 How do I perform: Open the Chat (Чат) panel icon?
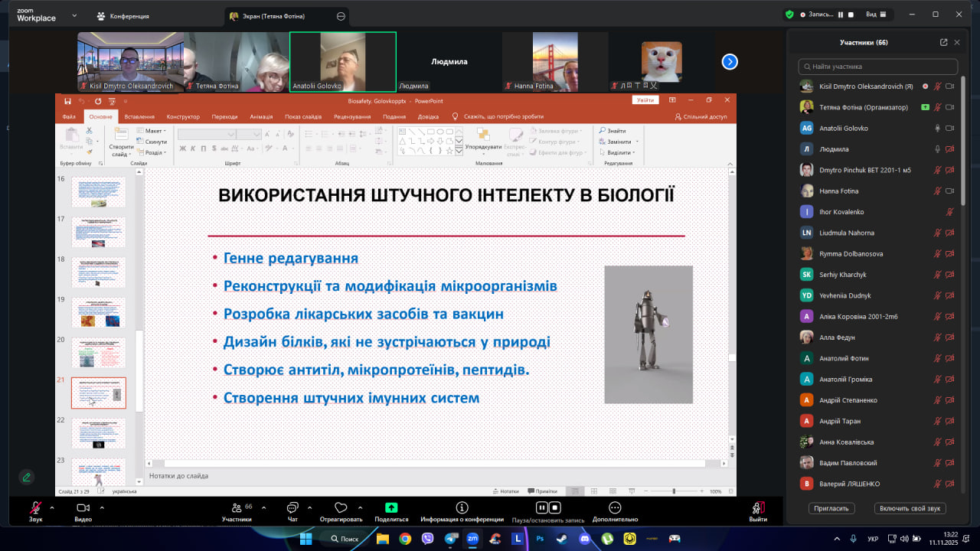click(292, 507)
